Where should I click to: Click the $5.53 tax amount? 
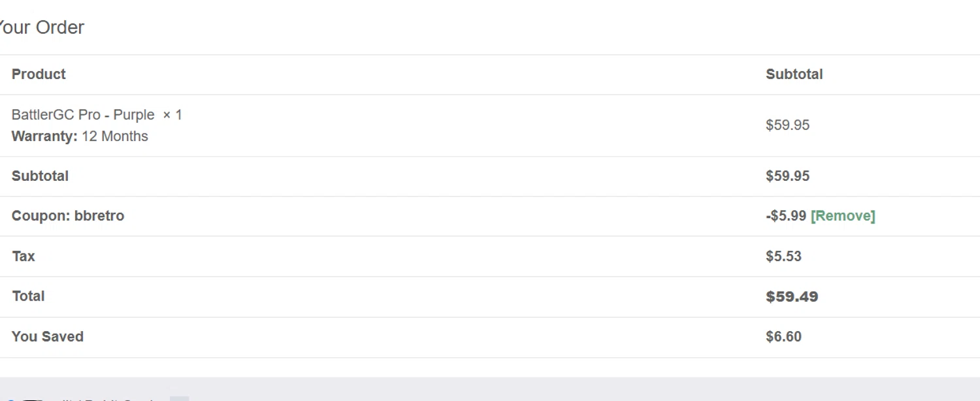coord(783,257)
